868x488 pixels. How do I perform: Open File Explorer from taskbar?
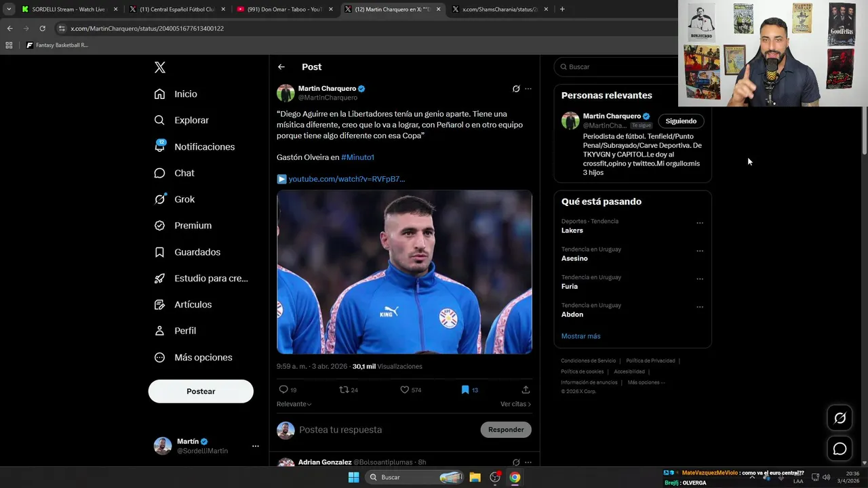click(x=475, y=477)
